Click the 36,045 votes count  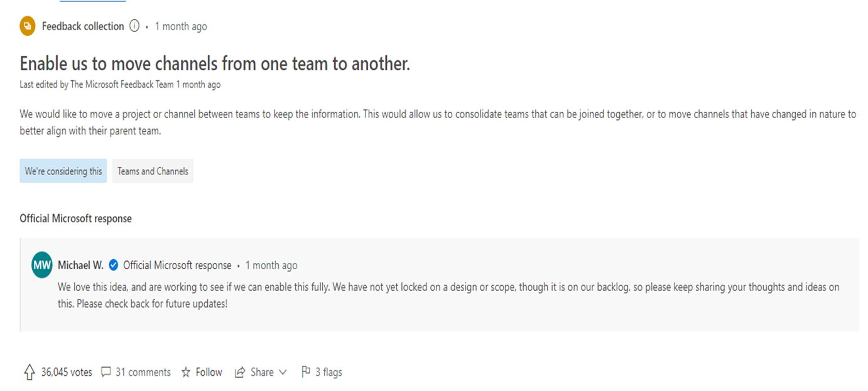pos(67,372)
